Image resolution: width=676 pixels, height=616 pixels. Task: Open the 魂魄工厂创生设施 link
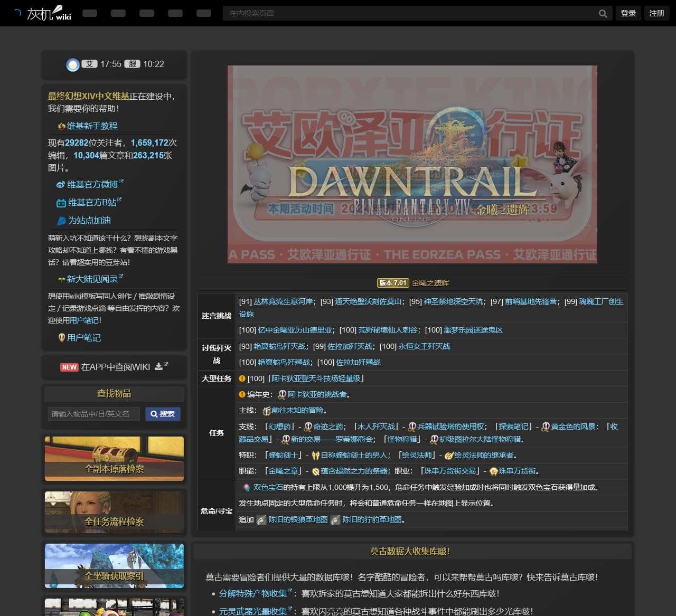601,301
